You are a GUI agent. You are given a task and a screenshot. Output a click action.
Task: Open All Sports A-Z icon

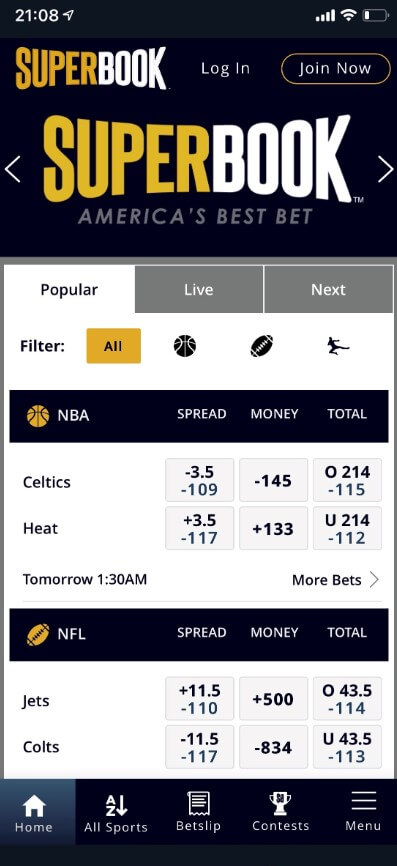[116, 805]
